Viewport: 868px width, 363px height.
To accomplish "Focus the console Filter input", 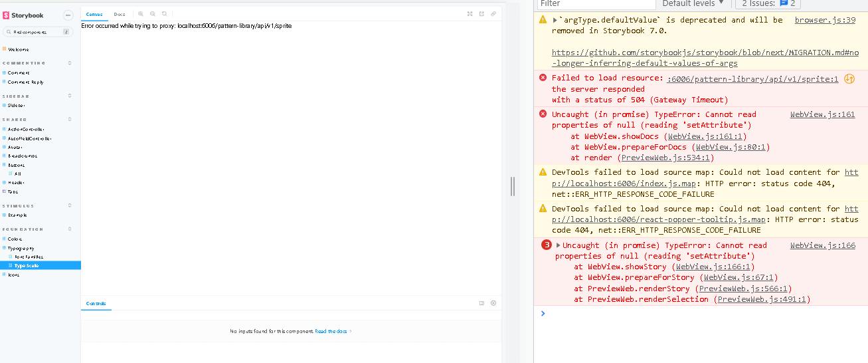I will tap(597, 3).
